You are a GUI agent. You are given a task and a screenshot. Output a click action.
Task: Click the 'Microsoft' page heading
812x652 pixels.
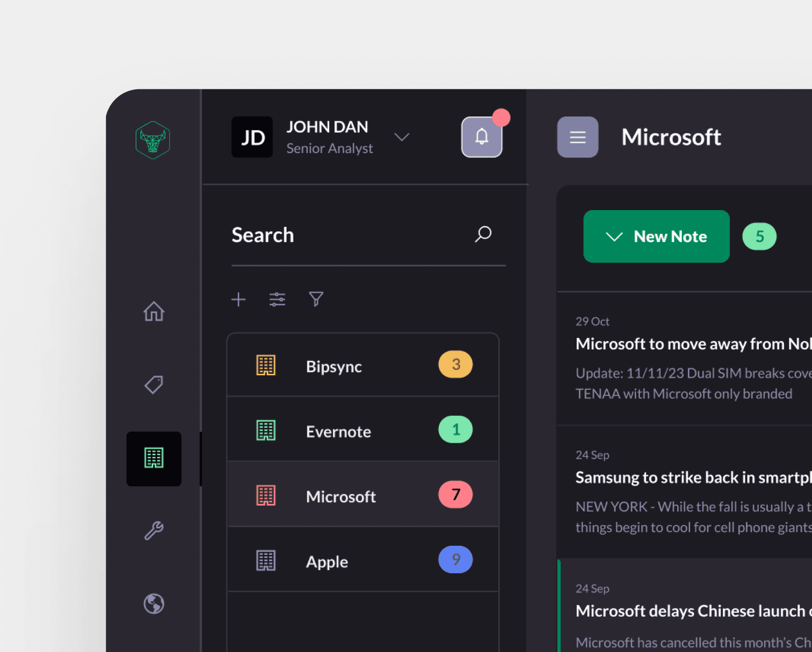coord(671,137)
